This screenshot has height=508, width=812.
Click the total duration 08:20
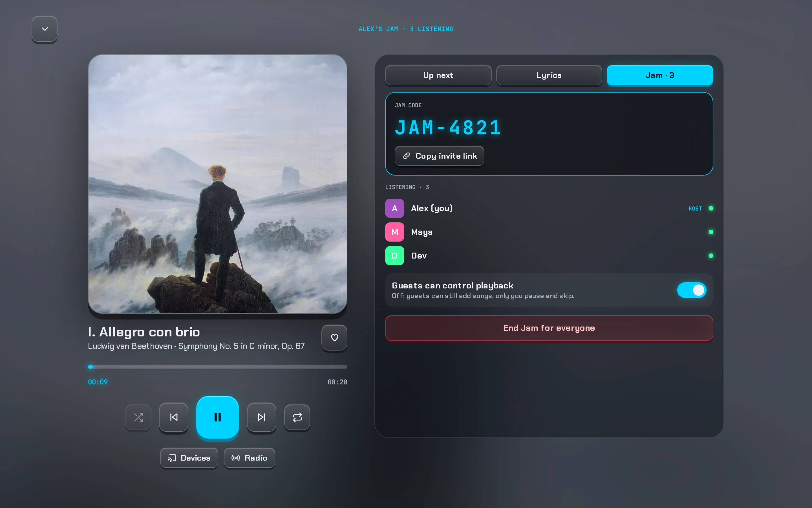pyautogui.click(x=337, y=382)
